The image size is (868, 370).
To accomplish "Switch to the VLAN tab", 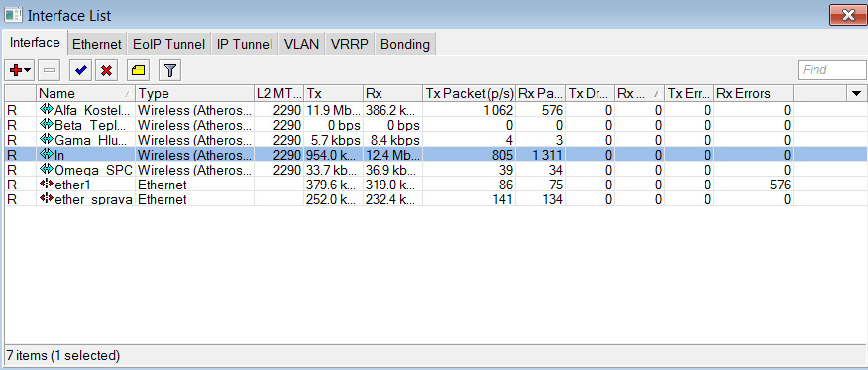I will (301, 44).
